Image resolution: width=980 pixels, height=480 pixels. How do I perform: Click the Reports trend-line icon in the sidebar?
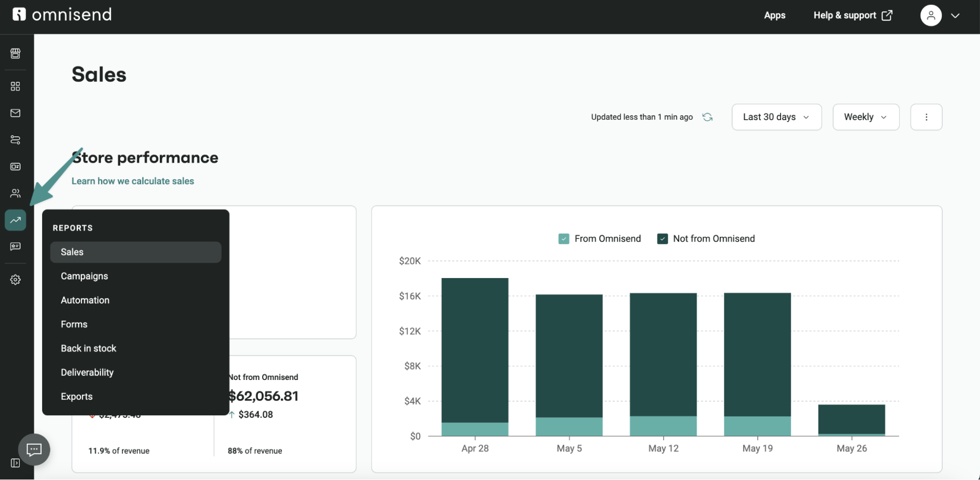click(x=15, y=220)
